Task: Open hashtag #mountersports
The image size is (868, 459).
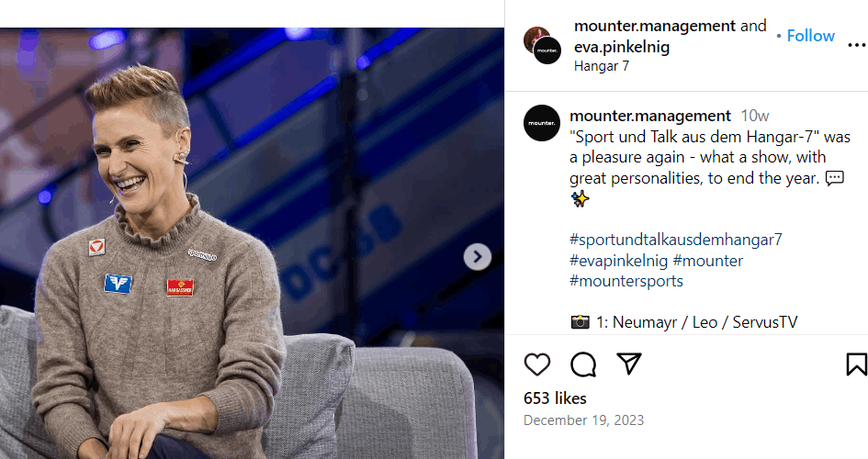Action: pyautogui.click(x=626, y=281)
